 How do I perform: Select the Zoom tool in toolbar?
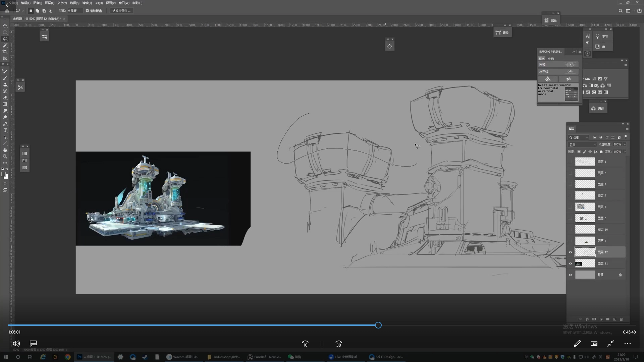point(5,157)
